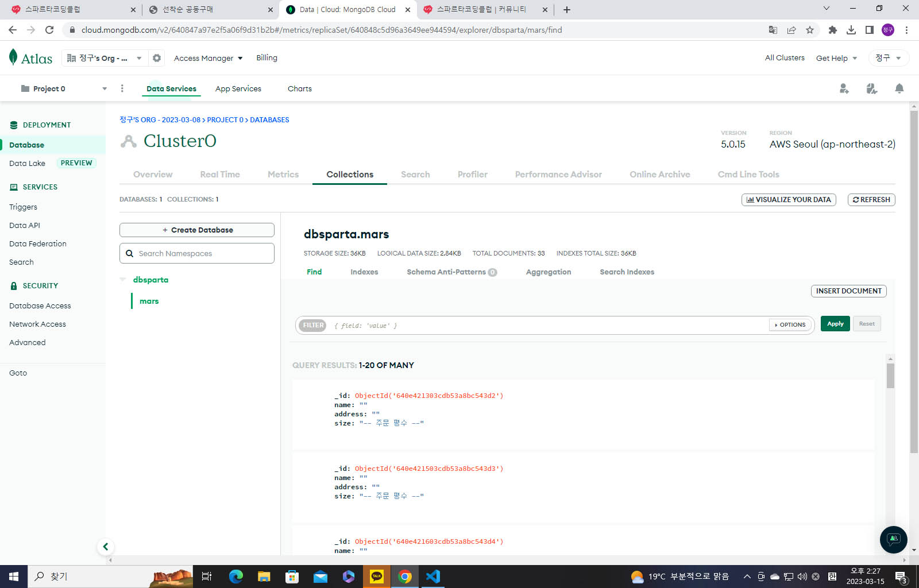This screenshot has width=919, height=588.
Task: Click browser back arrow
Action: (x=13, y=30)
